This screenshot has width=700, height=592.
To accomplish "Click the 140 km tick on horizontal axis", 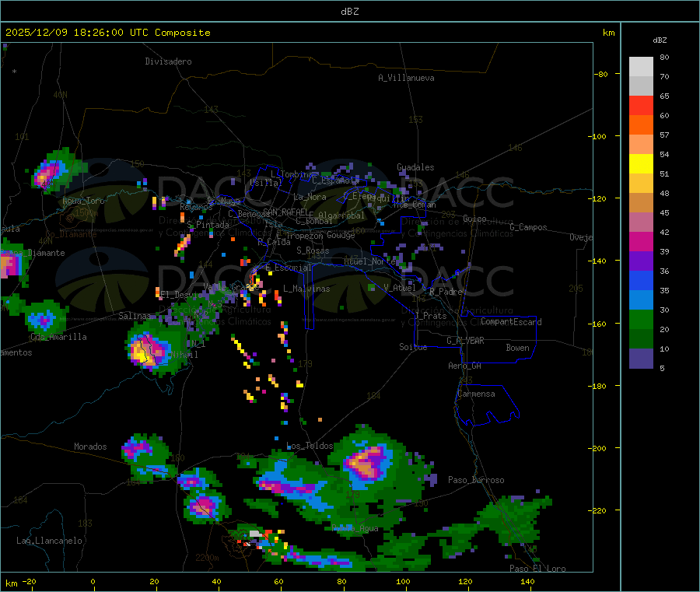I will coord(527,581).
